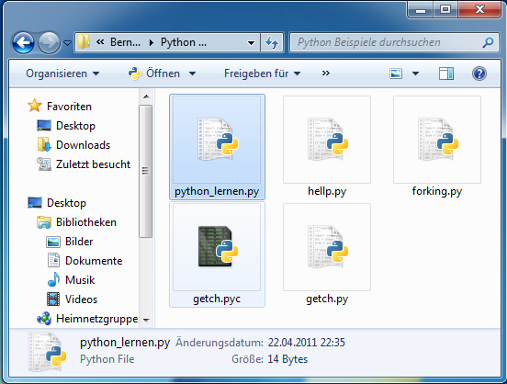507x384 pixels.
Task: Select the python_lernen.py file thumbnail
Action: 217,140
